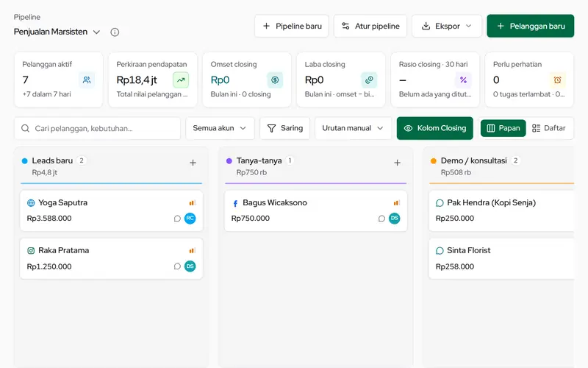Open the Ekspor dropdown

coord(447,26)
